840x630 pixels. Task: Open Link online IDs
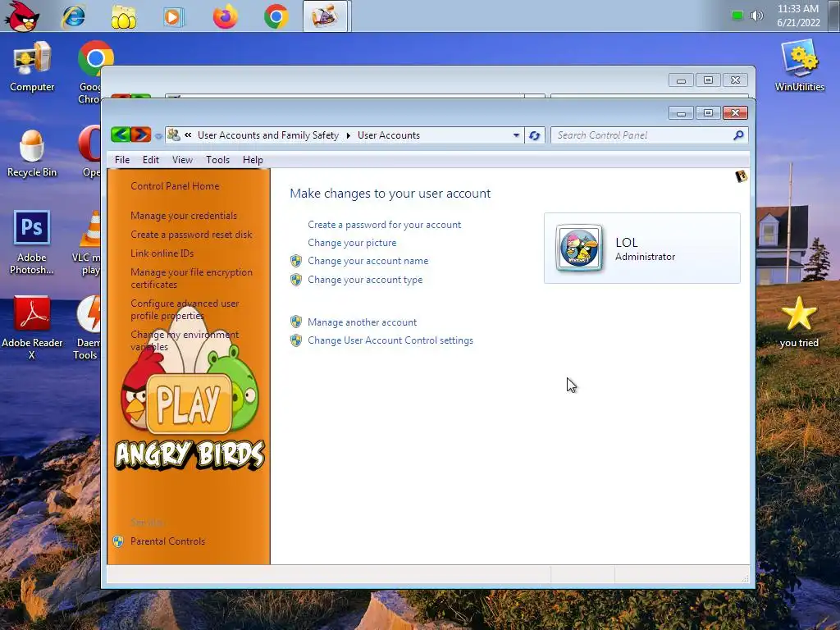pos(162,253)
